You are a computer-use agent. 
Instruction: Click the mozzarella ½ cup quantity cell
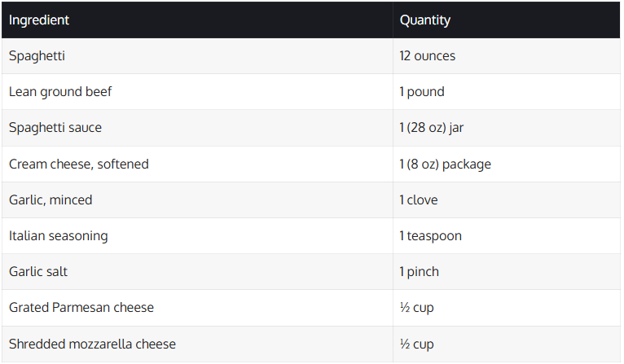416,344
